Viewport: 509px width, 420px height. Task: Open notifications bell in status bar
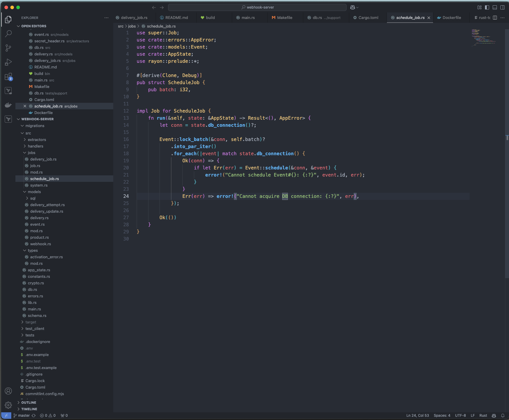503,416
